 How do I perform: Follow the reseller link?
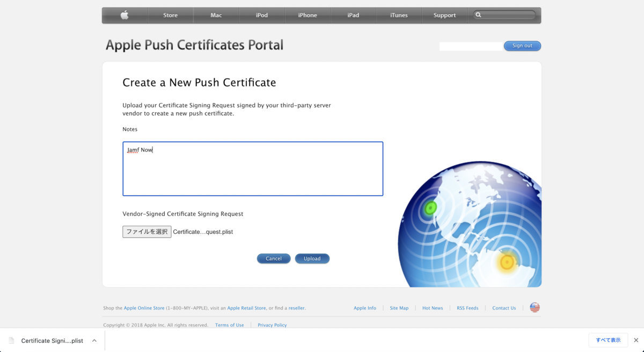(296, 308)
